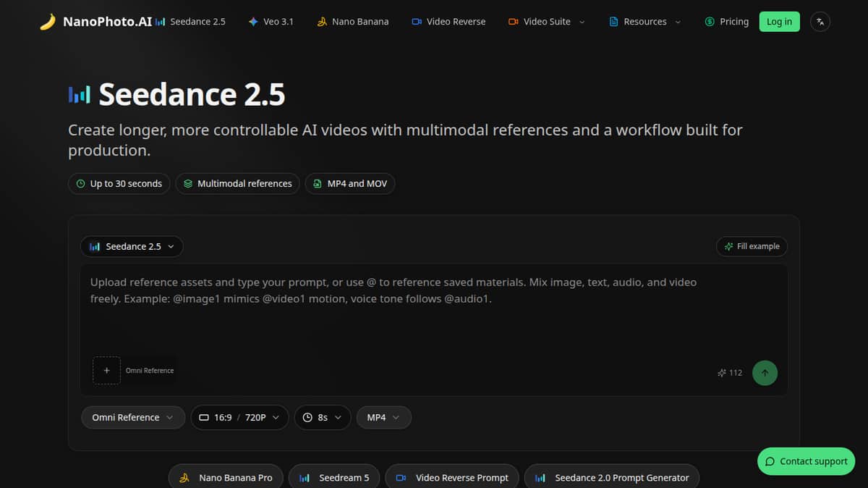Expand the Video Suite menu
Viewport: 868px width, 488px height.
click(x=547, y=22)
